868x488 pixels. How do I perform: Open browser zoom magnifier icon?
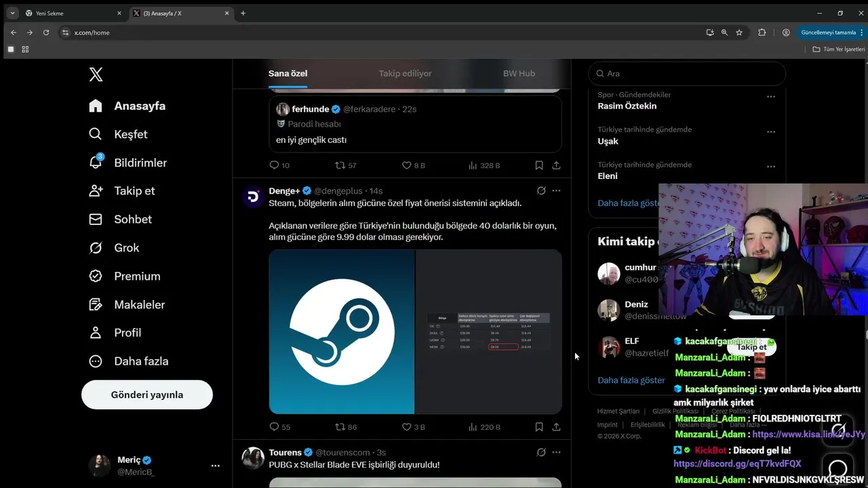pos(724,33)
